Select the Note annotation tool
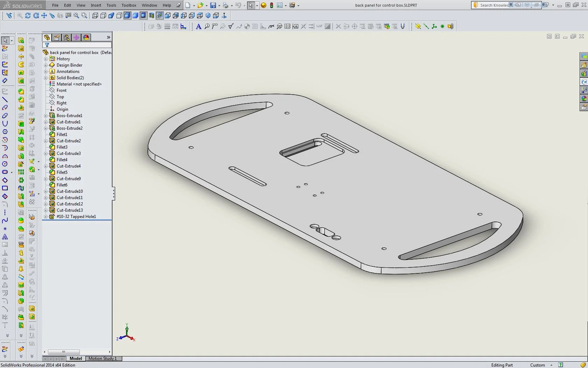The width and height of the screenshot is (588, 368). [x=198, y=26]
